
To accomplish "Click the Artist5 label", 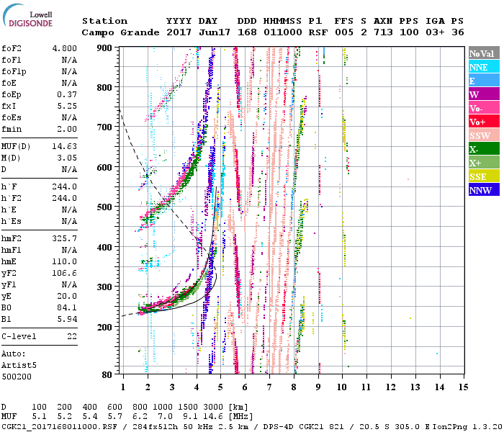I will tap(19, 366).
